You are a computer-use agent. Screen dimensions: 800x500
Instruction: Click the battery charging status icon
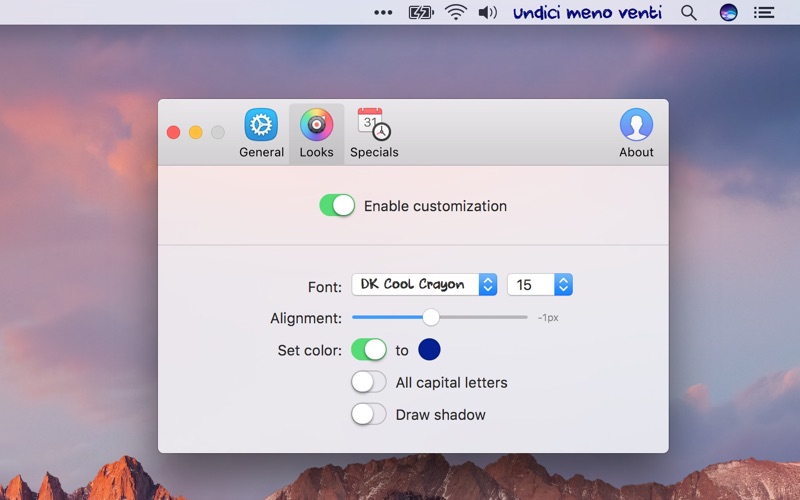(x=421, y=13)
